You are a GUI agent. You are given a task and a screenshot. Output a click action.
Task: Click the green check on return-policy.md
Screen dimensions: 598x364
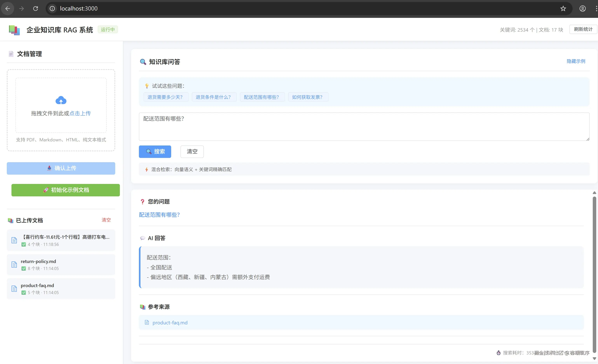point(24,269)
